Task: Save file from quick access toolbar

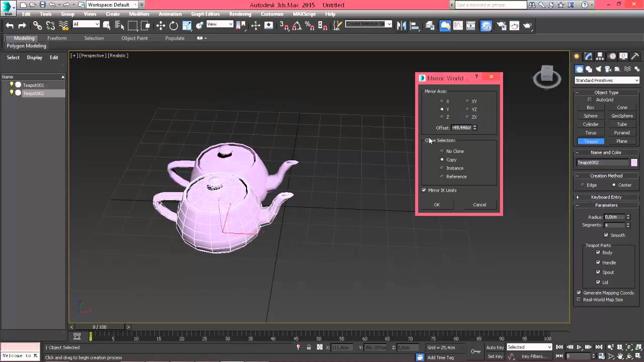Action: pos(42,5)
